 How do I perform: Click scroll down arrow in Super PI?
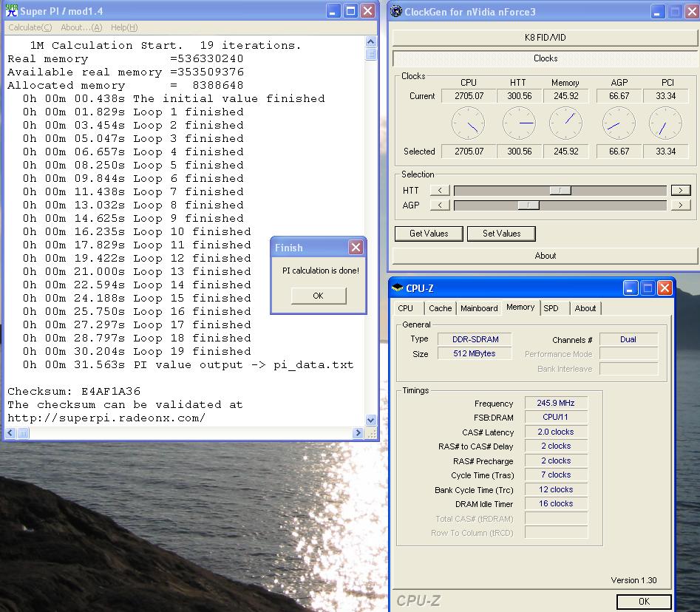pos(370,420)
